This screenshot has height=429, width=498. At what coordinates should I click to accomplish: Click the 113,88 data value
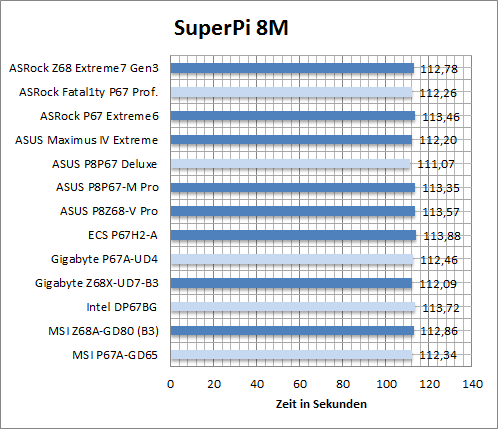click(442, 236)
